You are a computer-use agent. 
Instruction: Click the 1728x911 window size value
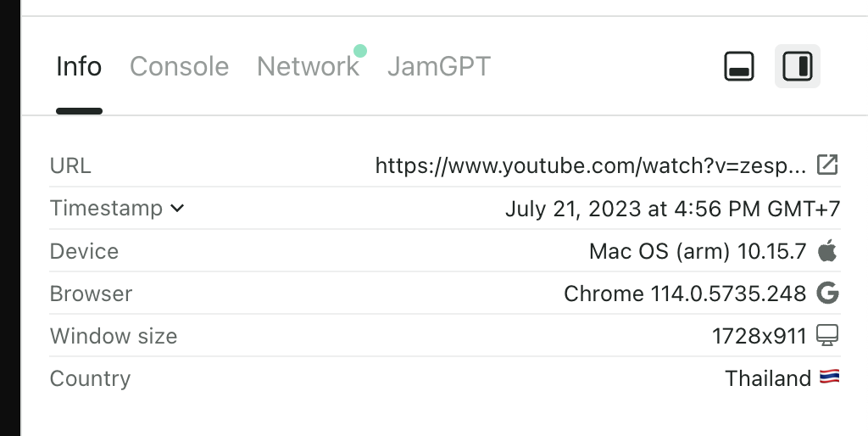click(759, 336)
